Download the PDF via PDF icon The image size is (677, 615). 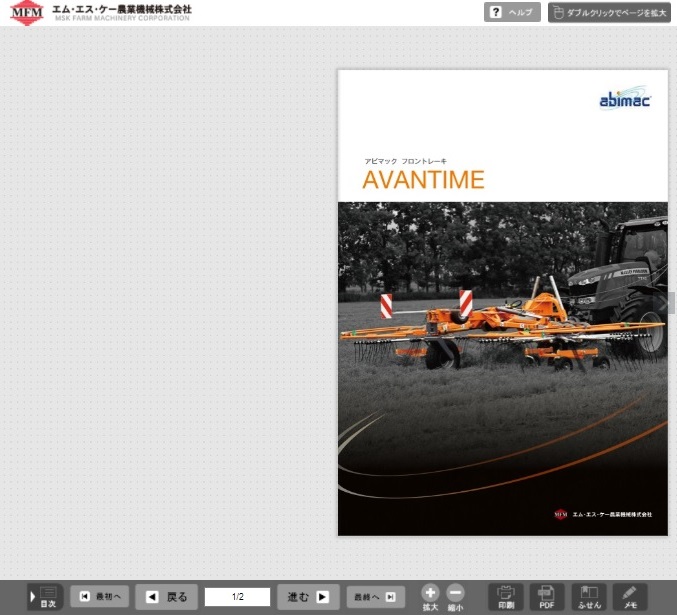[547, 597]
